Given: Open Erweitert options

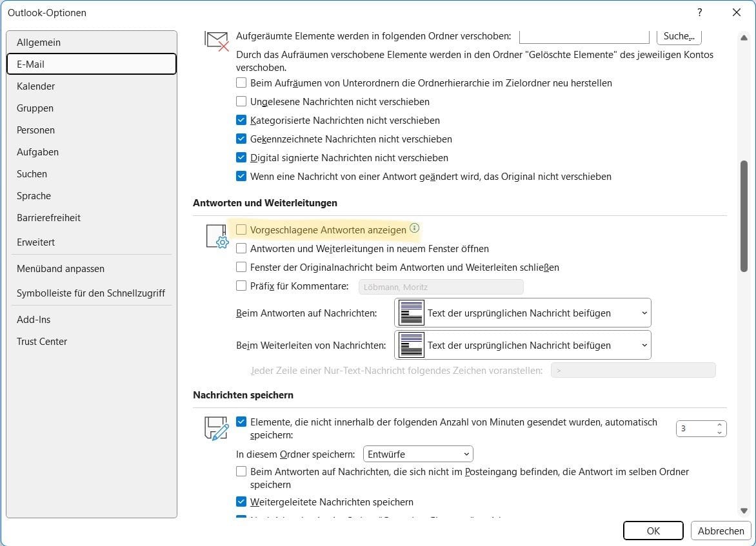Looking at the screenshot, I should point(92,242).
